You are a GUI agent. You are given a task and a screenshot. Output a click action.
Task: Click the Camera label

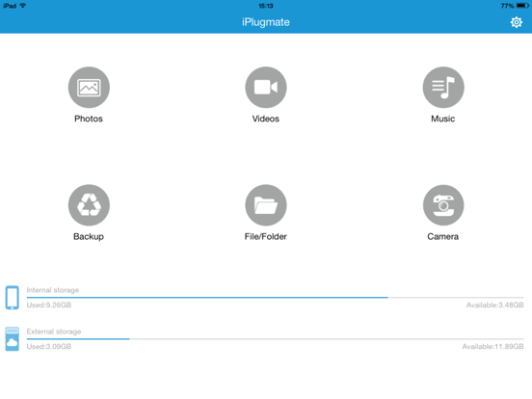pyautogui.click(x=442, y=236)
